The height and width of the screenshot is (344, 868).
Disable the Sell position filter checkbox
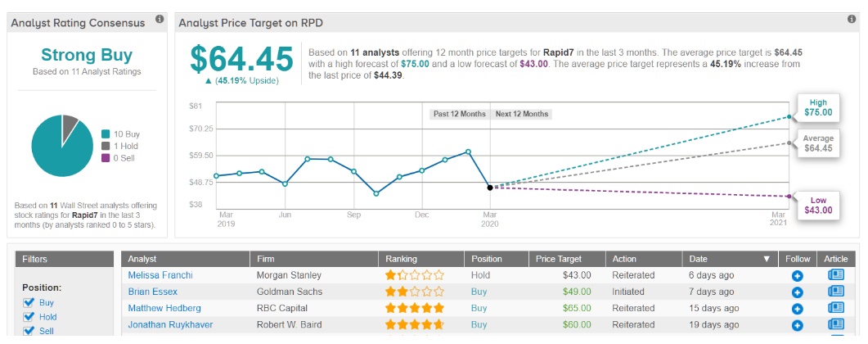(x=29, y=331)
